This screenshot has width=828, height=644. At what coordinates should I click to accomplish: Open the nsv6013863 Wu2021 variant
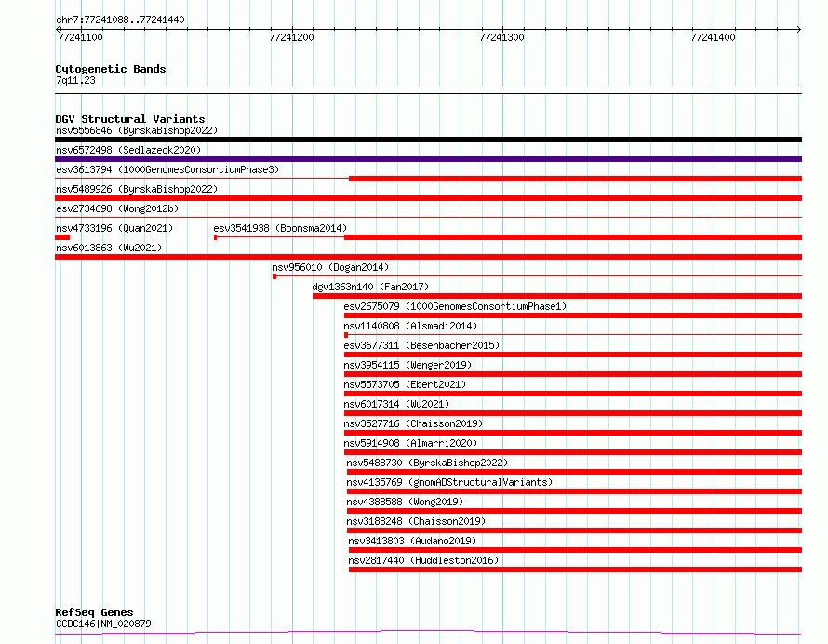point(108,248)
